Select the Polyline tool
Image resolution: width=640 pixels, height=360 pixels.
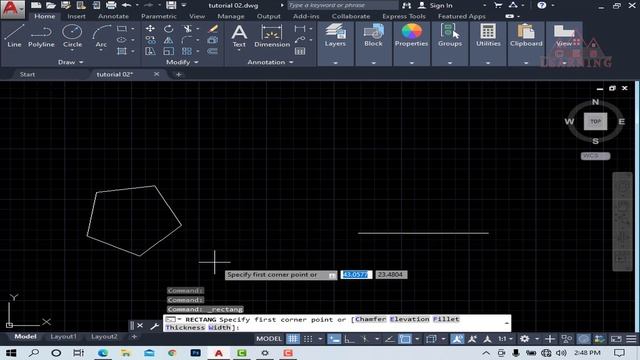pyautogui.click(x=41, y=36)
